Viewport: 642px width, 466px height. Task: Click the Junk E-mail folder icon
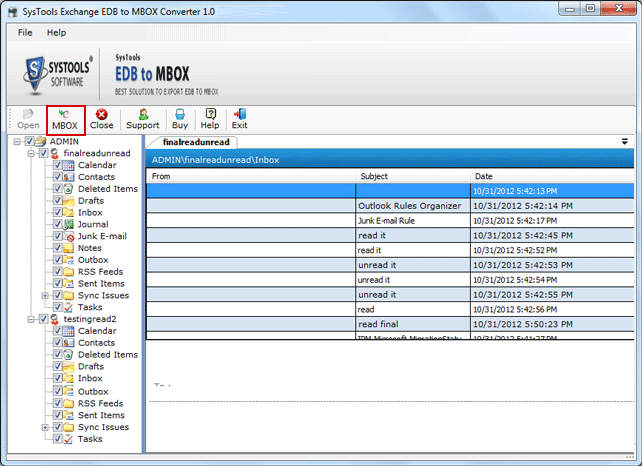coord(68,236)
